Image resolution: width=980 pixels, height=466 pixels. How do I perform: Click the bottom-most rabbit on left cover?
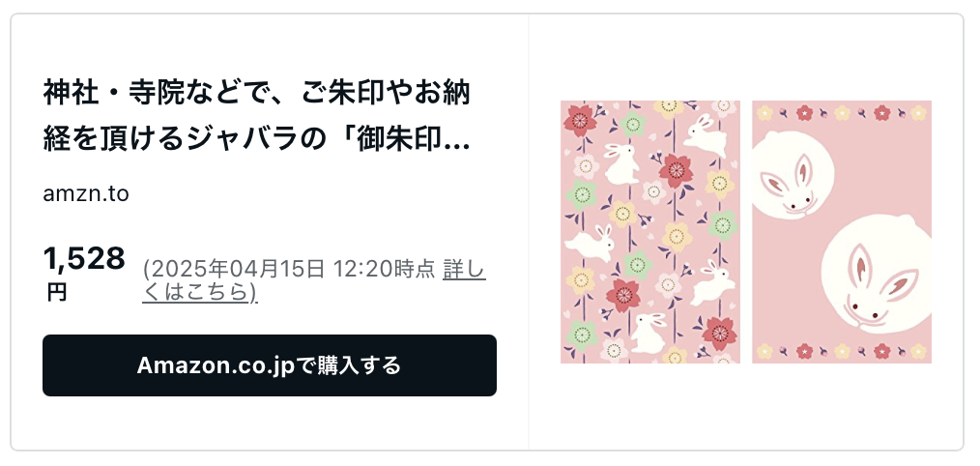point(649,334)
